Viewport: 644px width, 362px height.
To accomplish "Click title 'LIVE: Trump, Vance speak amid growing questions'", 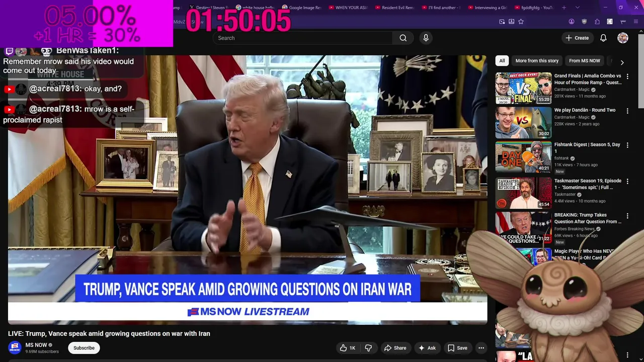I will click(x=109, y=333).
